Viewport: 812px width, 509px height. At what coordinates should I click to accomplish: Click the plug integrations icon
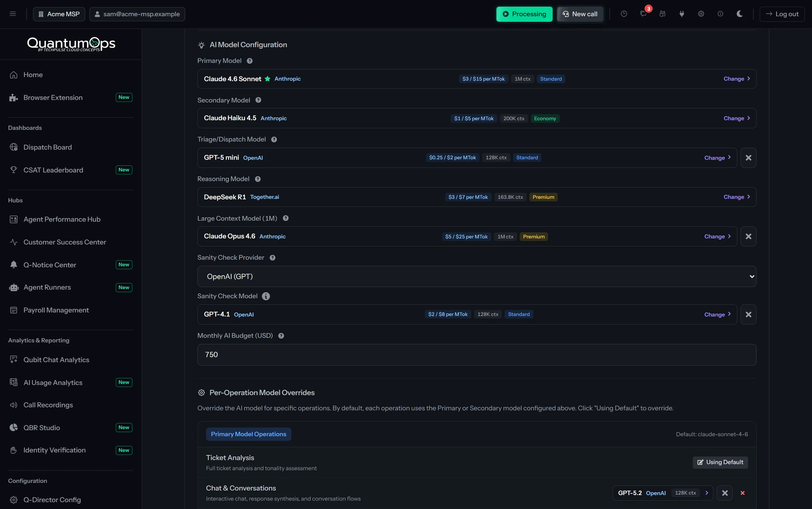point(682,14)
